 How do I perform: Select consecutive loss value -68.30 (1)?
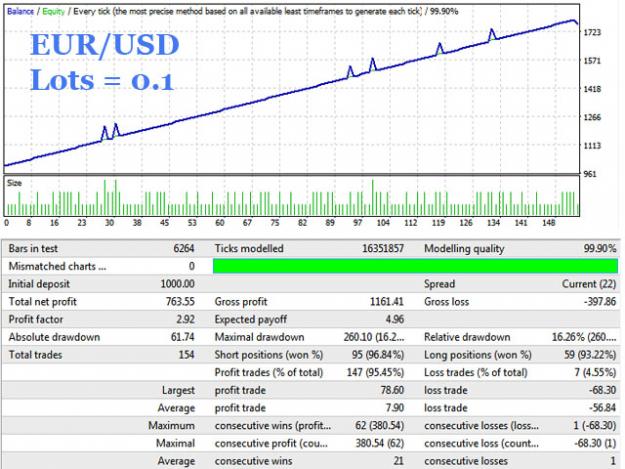595,443
